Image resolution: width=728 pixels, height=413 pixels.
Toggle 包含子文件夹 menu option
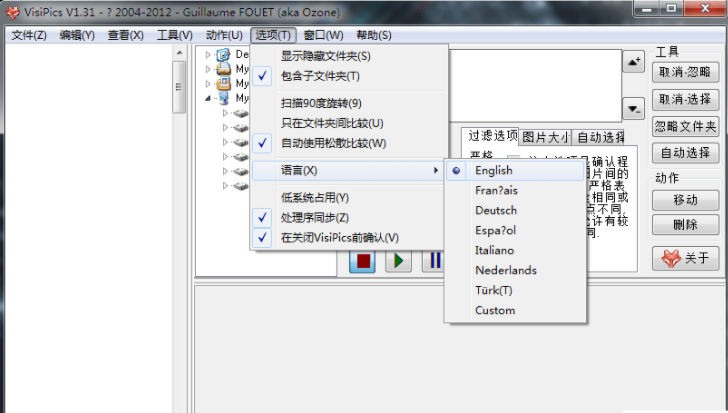tap(320, 76)
